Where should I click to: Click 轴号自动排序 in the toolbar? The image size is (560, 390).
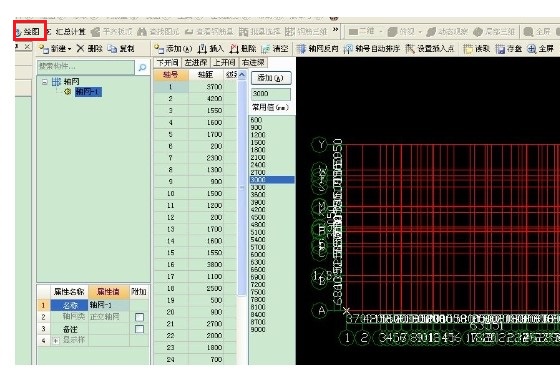tap(371, 49)
